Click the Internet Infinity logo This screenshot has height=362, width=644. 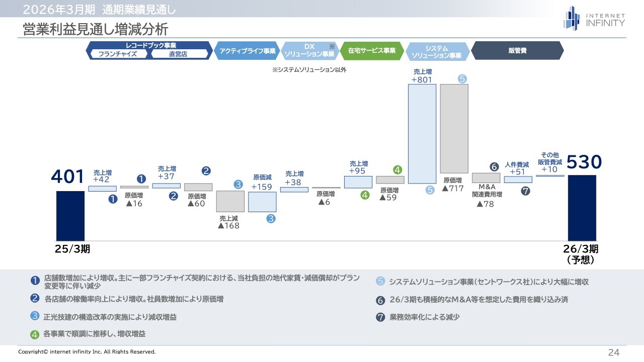(594, 18)
